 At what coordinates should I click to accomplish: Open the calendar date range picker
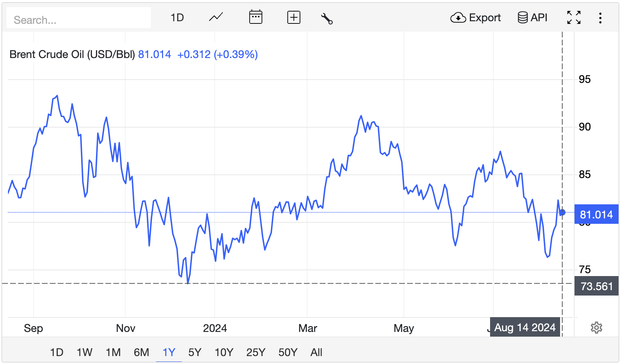point(256,17)
